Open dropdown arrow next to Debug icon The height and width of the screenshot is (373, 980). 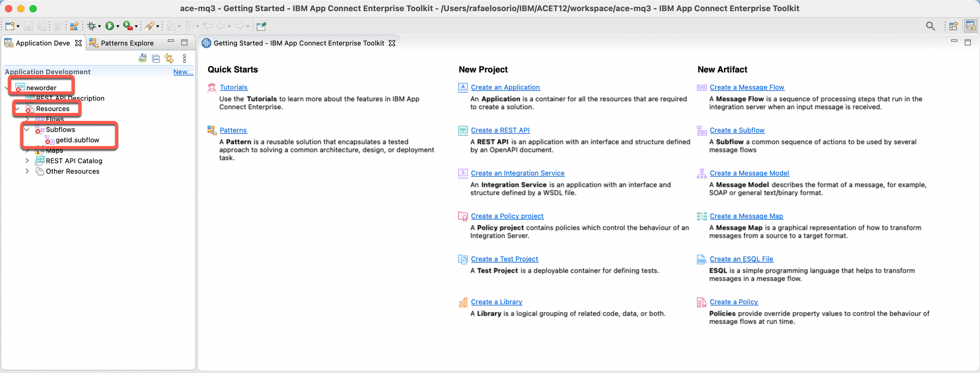pyautogui.click(x=100, y=27)
